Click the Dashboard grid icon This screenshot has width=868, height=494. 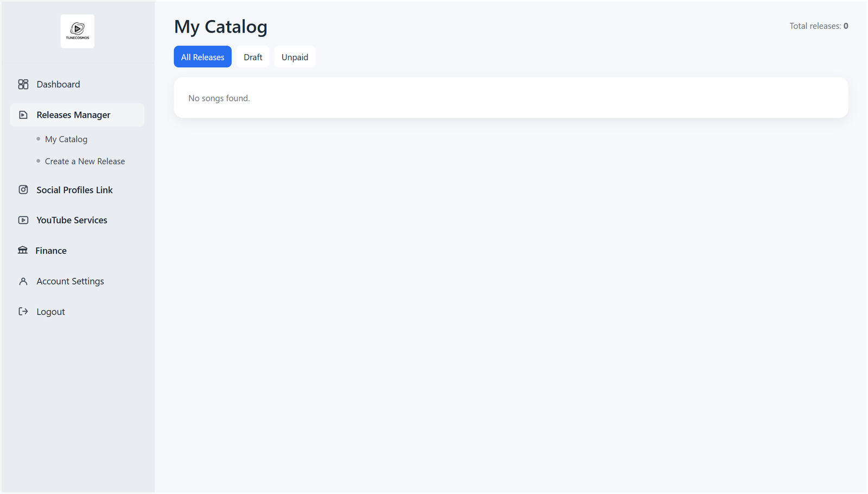click(23, 84)
